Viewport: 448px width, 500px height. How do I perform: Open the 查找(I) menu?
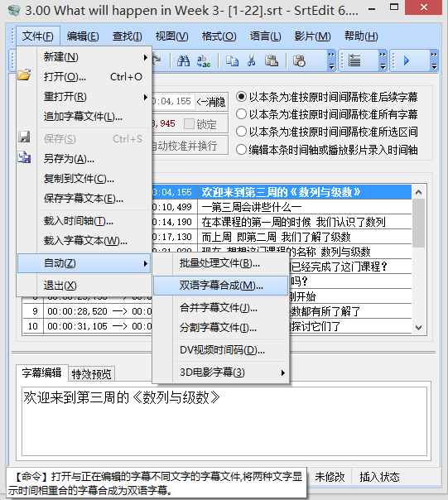coord(127,36)
